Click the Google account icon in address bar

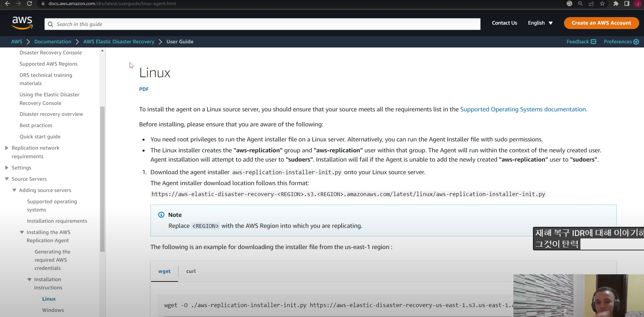569,3
